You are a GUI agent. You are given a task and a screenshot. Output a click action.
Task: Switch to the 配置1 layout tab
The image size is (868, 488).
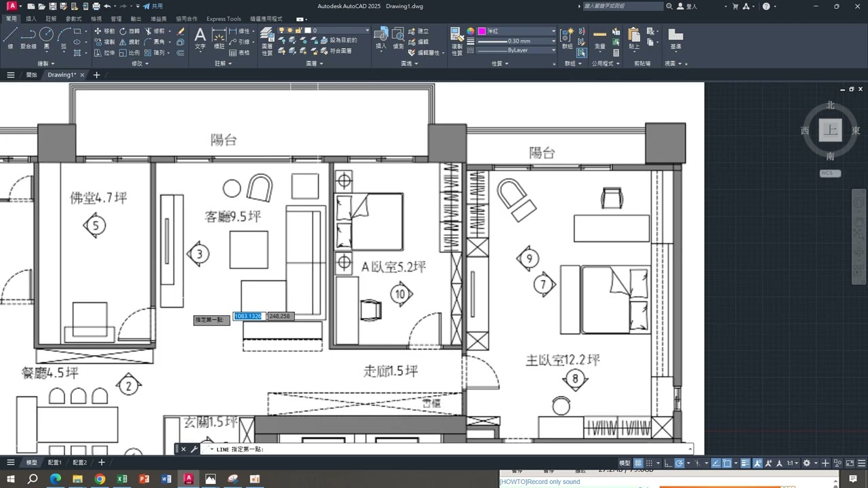coord(54,462)
